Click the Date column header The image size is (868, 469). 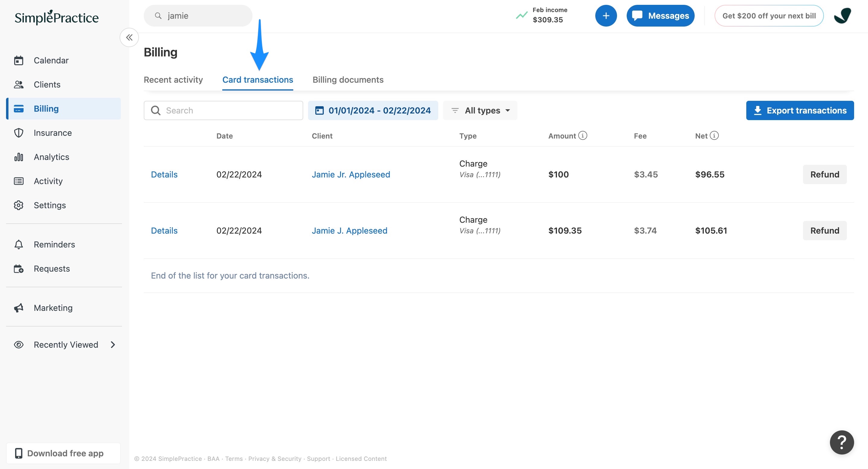coord(224,136)
